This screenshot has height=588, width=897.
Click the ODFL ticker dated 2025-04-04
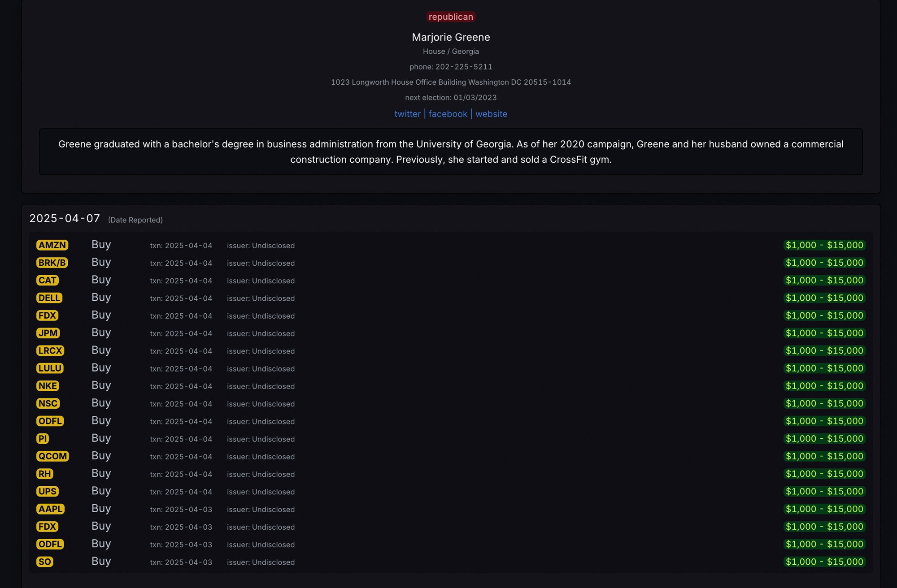(50, 421)
